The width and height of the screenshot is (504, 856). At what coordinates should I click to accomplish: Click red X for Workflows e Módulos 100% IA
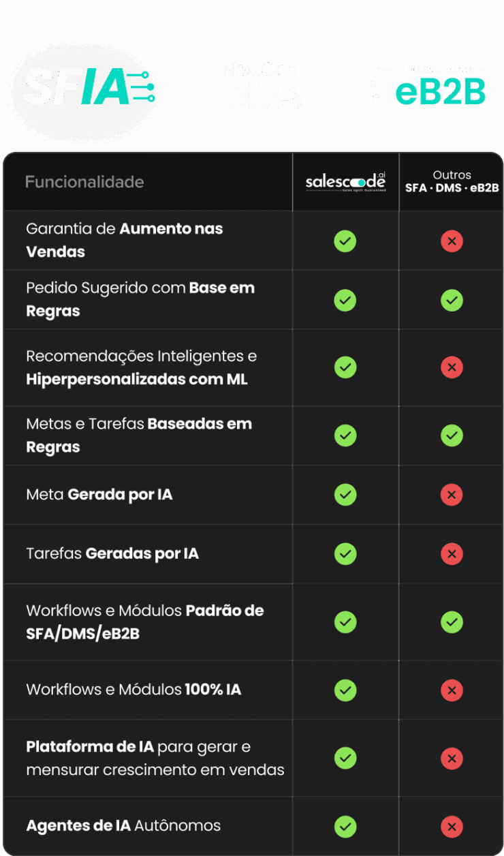tap(452, 690)
